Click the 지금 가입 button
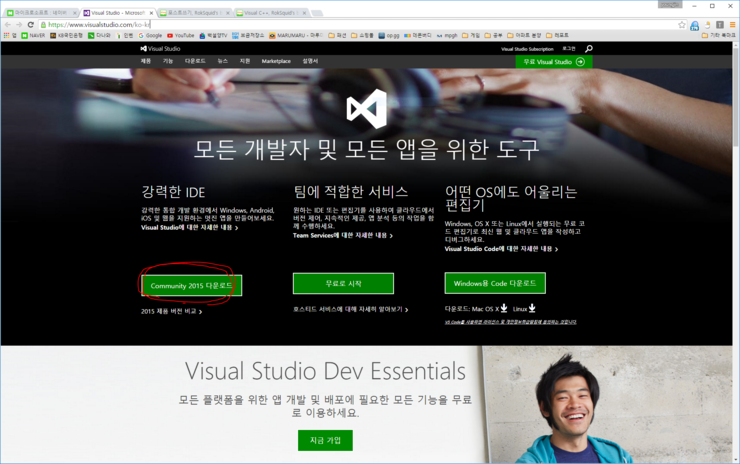Screen dimensions: 740x464 [x=325, y=440]
